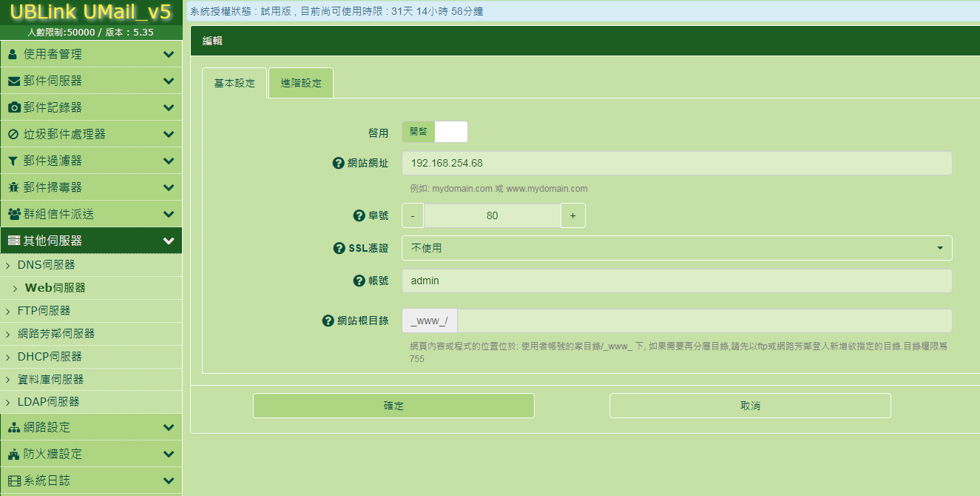
Task: Click the help icon beside 網站網址
Action: (x=339, y=164)
